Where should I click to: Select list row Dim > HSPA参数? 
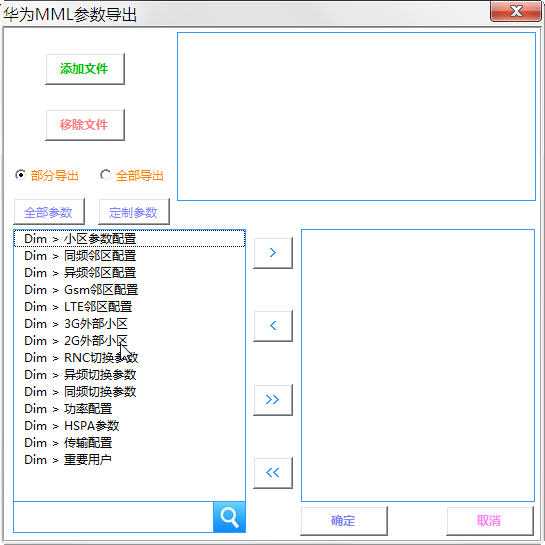pyautogui.click(x=129, y=426)
